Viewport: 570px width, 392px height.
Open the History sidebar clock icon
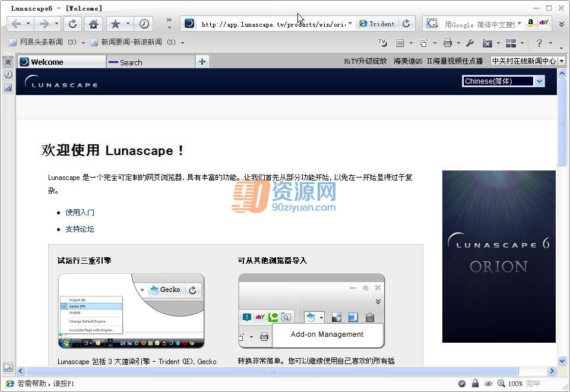(8, 75)
